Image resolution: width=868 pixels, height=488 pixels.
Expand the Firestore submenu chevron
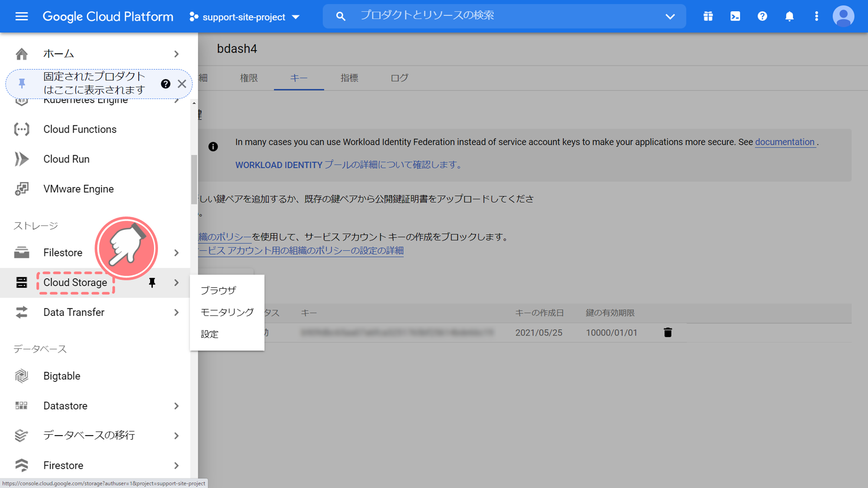176,465
